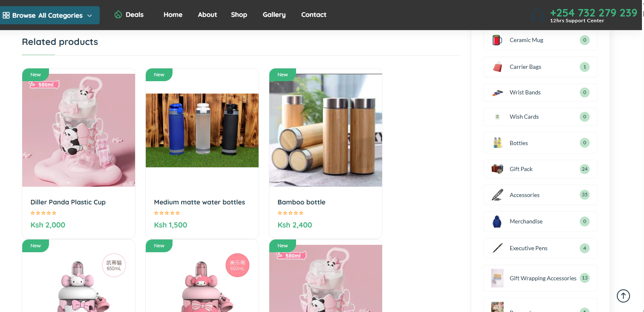644x312 pixels.
Task: Click the Medium matte water bottles image
Action: click(202, 130)
